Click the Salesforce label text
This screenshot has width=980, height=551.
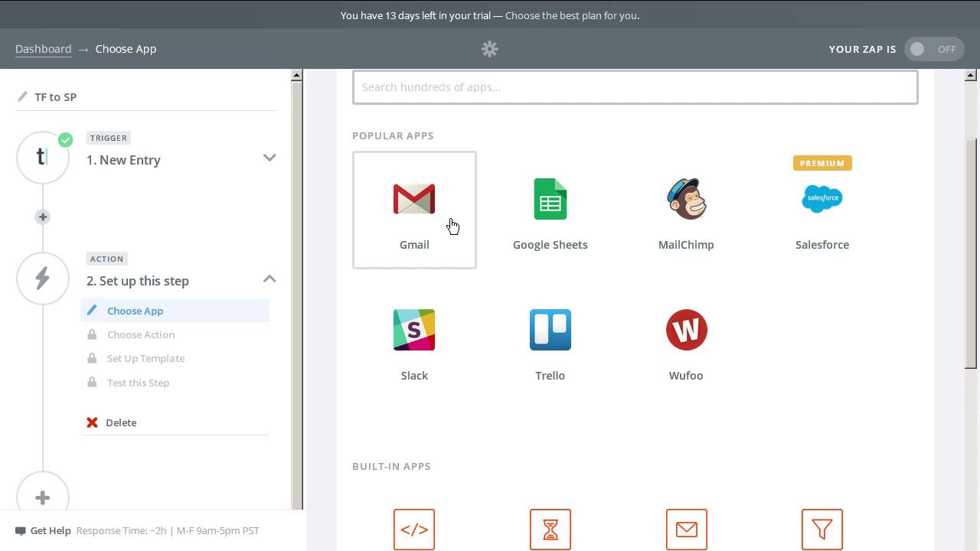822,245
